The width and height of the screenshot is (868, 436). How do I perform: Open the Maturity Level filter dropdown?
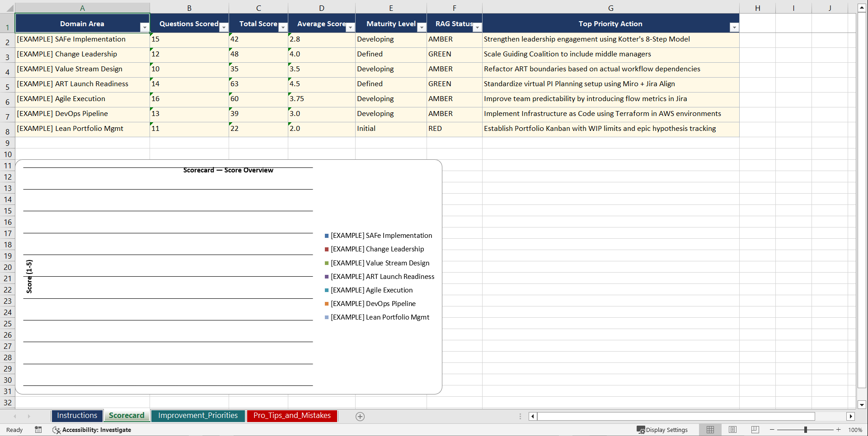(x=421, y=28)
